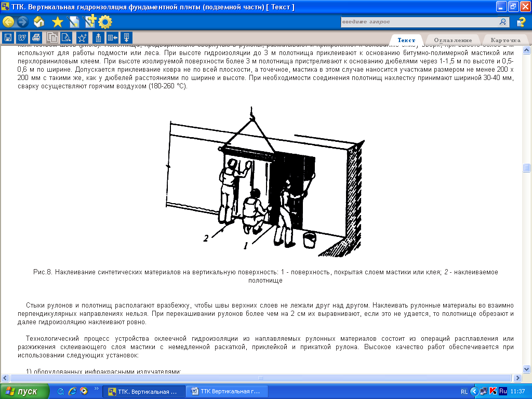Click paragraph starting Технологический процесс устройства
532x399 pixels.
point(265,347)
